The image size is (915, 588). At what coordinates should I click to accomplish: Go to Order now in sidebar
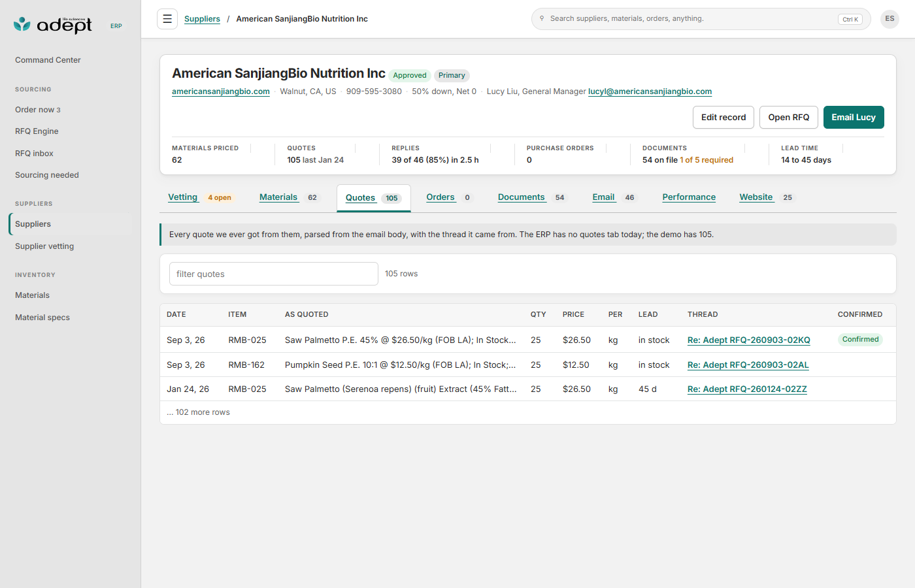pyautogui.click(x=38, y=110)
